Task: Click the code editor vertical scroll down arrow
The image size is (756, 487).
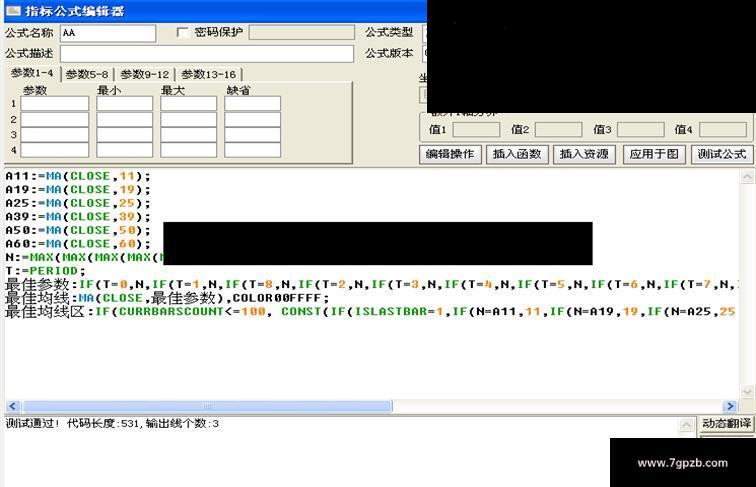Action: coord(747,391)
